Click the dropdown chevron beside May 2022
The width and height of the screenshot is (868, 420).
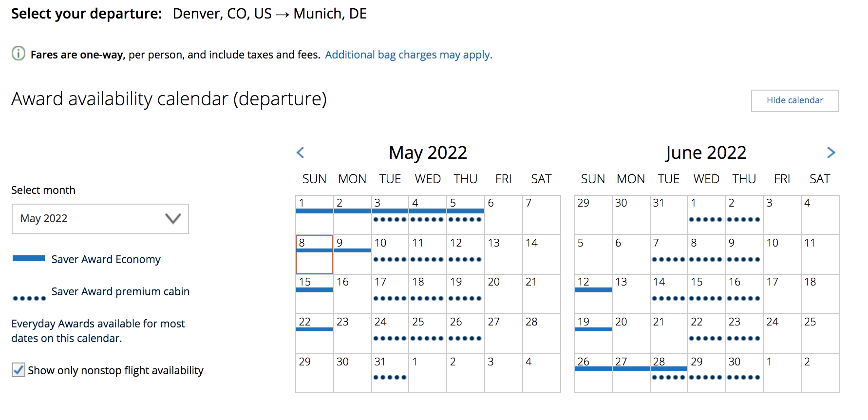click(173, 218)
